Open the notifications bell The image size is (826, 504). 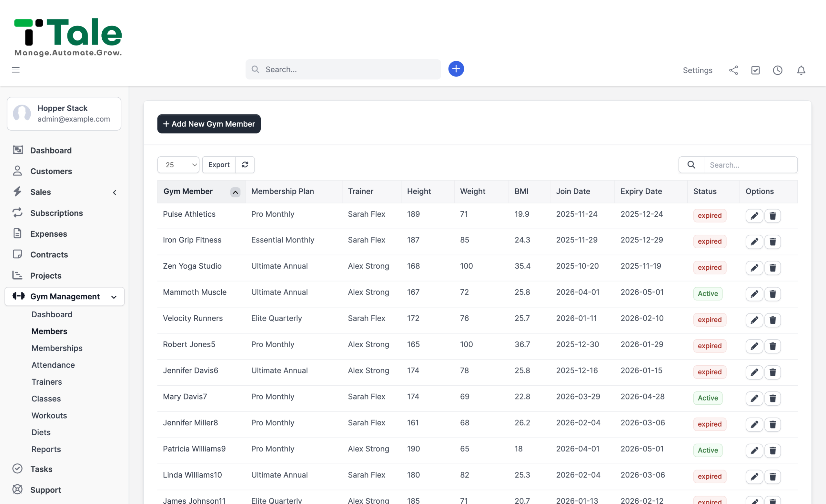[x=801, y=70]
